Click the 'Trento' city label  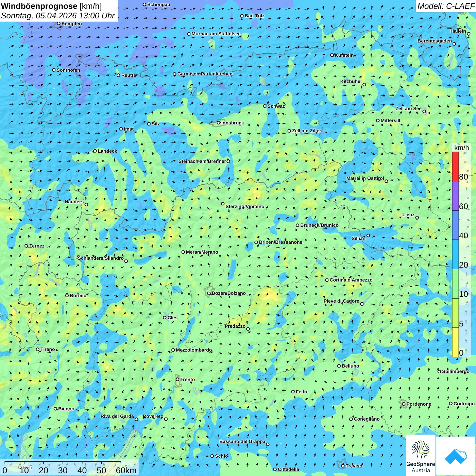click(x=188, y=379)
